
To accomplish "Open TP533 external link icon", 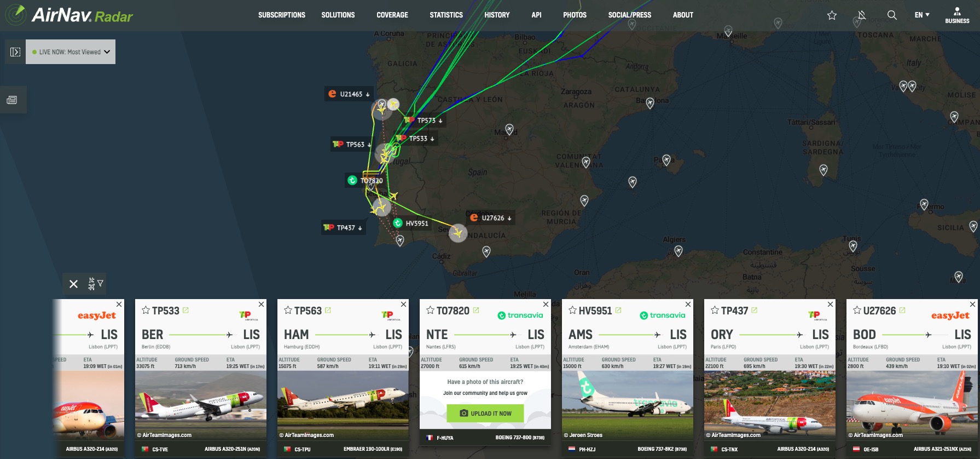I will [x=185, y=310].
